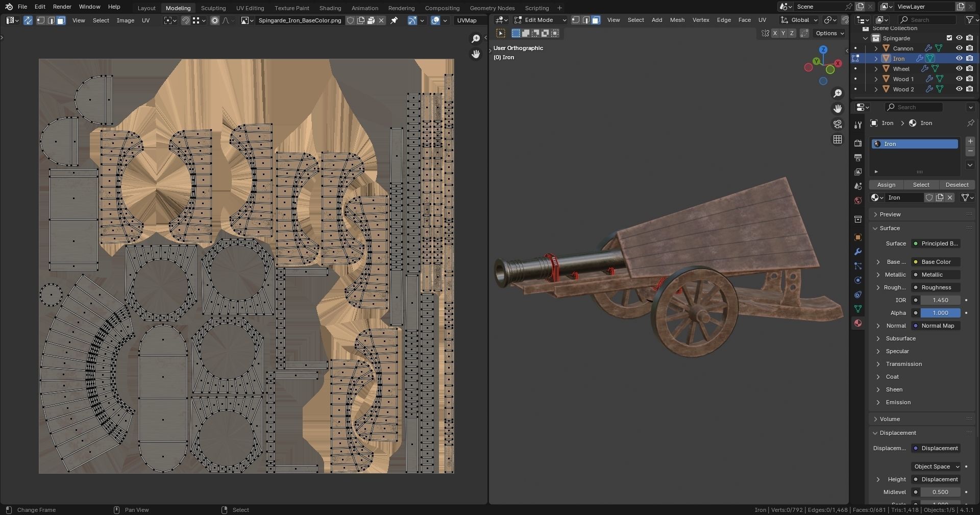This screenshot has height=515, width=980.
Task: Remove material slot with minus button
Action: [x=970, y=152]
